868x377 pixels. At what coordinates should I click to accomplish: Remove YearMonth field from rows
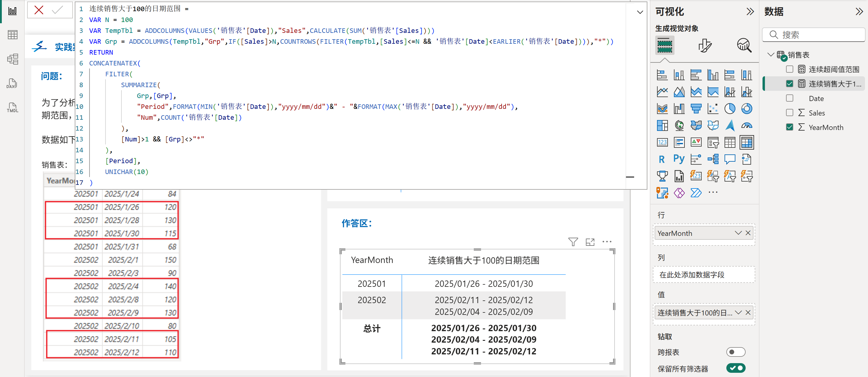pyautogui.click(x=748, y=233)
